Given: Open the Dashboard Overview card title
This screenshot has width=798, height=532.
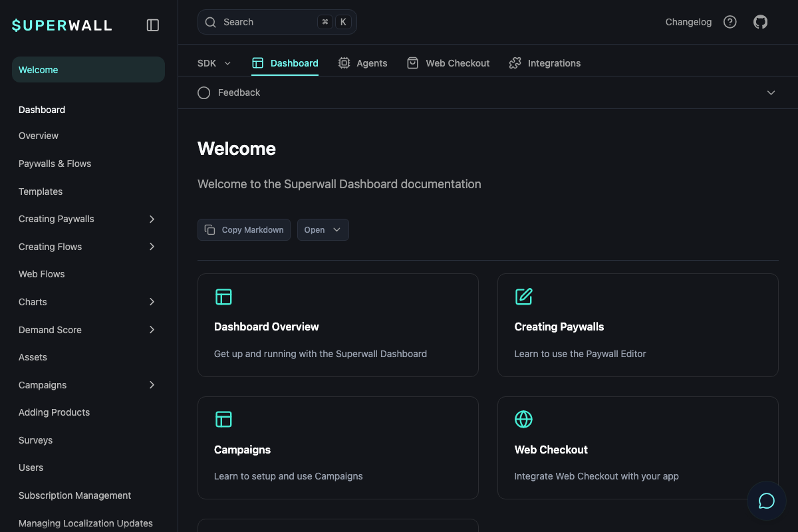Looking at the screenshot, I should coord(267,327).
